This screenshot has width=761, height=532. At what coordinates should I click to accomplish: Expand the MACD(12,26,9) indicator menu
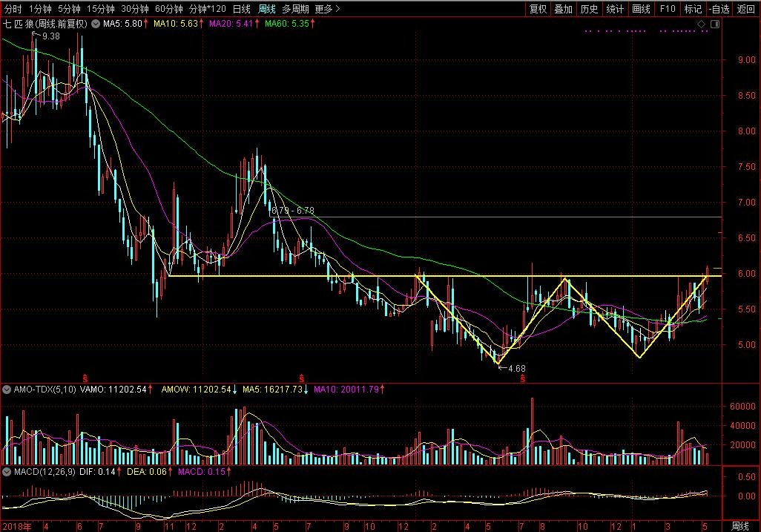tap(7, 471)
